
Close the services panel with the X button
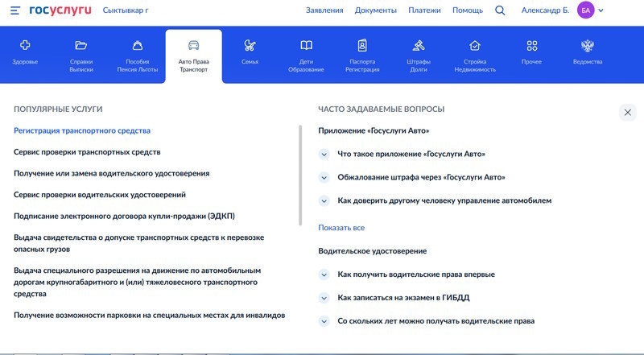coord(628,112)
